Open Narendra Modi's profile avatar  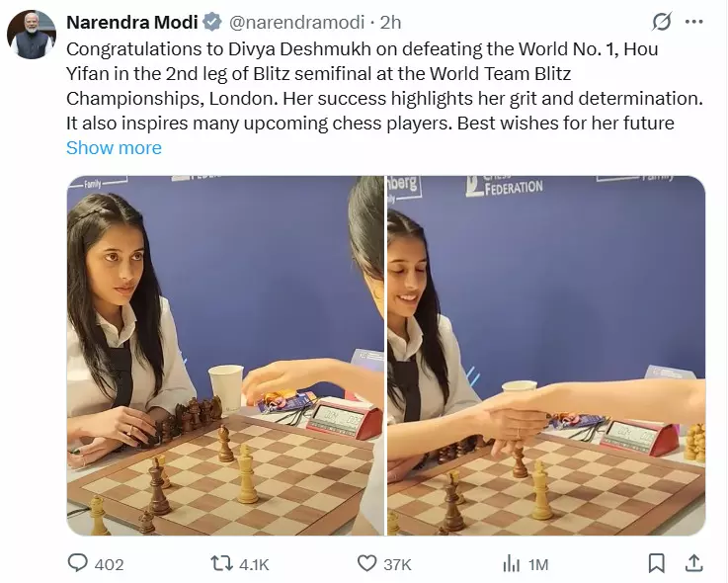pos(32,35)
